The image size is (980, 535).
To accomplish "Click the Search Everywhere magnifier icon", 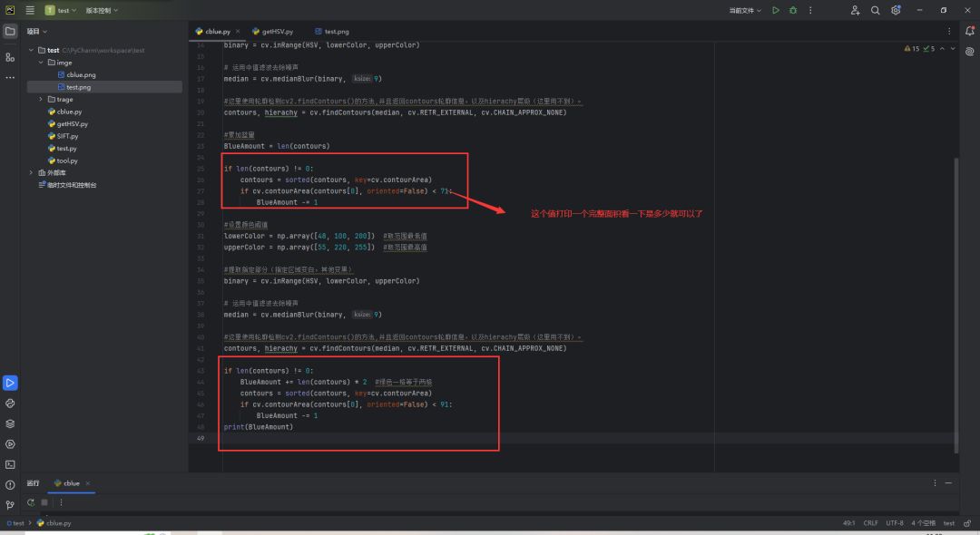I will click(x=876, y=10).
